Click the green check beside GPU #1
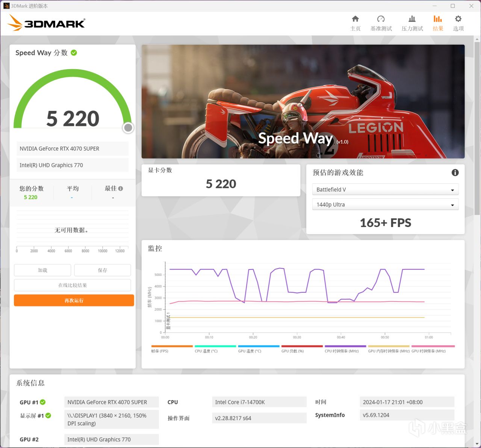Screen dimensions: 481x448 coord(43,402)
